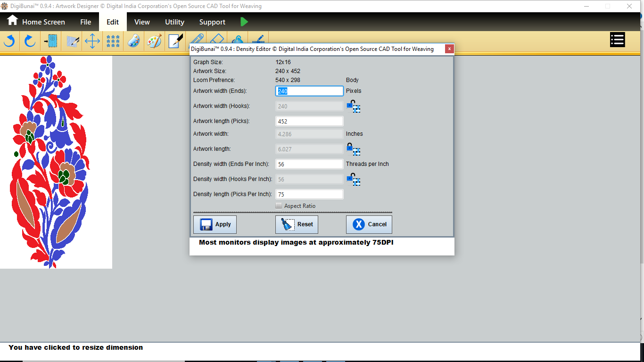Toggle lock next to Artwork width (Hooks)
This screenshot has height=362, width=644.
353,107
